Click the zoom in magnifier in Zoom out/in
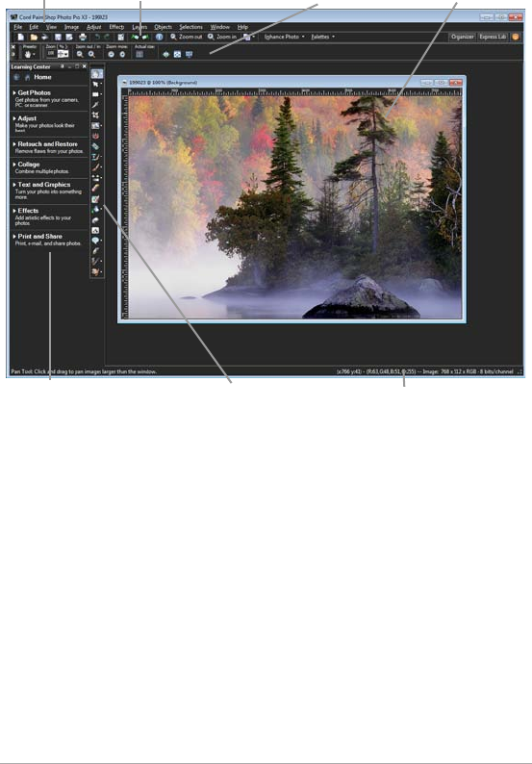Viewport: 532px width, 764px height. [91, 55]
